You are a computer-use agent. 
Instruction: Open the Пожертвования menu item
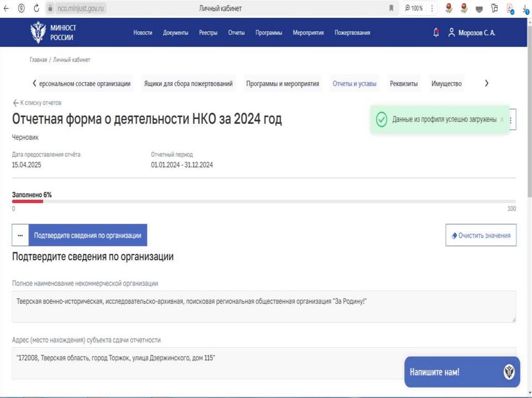[352, 33]
